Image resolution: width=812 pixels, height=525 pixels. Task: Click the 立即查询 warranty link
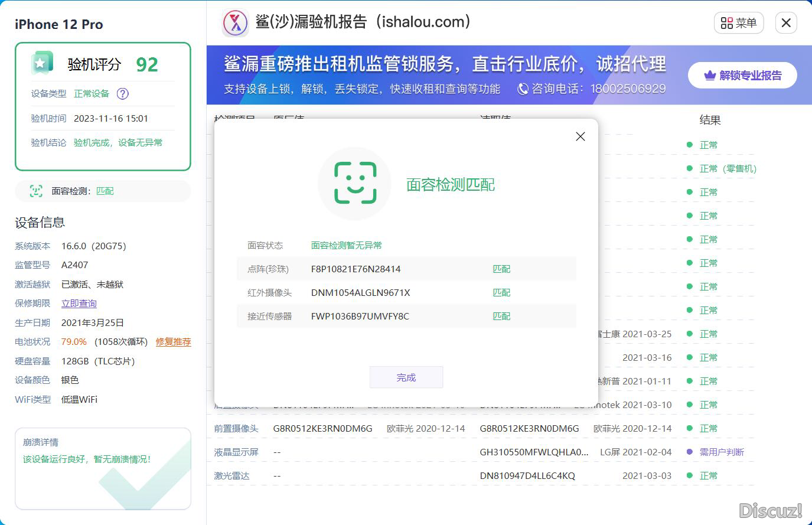pos(79,304)
